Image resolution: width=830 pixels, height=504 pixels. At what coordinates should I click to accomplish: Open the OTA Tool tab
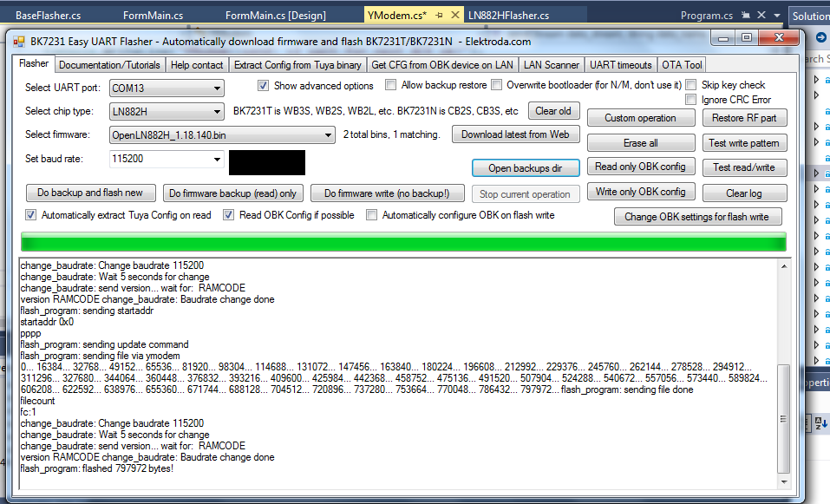point(682,65)
